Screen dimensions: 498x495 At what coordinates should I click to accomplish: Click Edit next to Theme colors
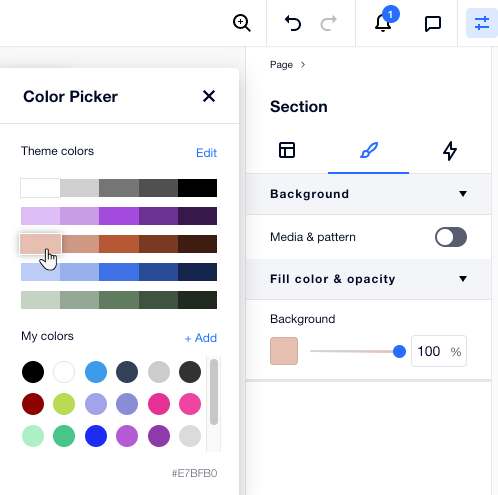(206, 153)
